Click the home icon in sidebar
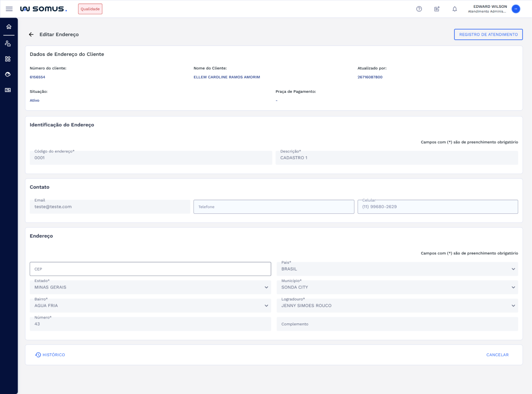This screenshot has width=532, height=394. tap(9, 27)
